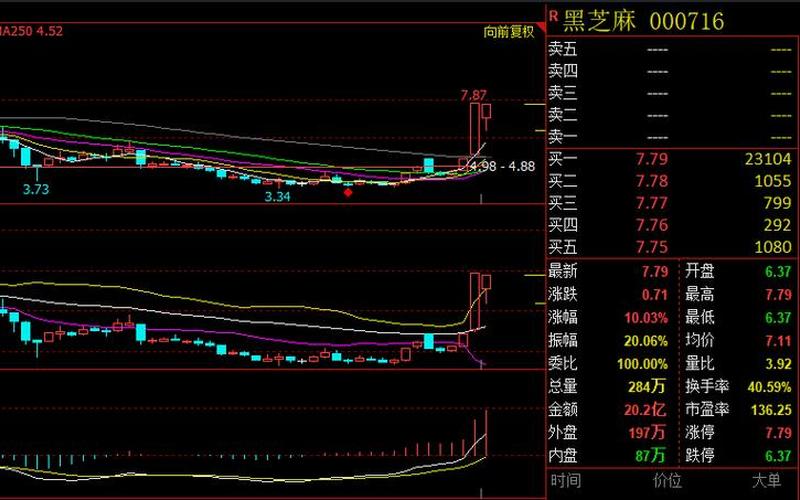Select the 卖三 ask row label
The width and height of the screenshot is (800, 500).
tap(563, 93)
